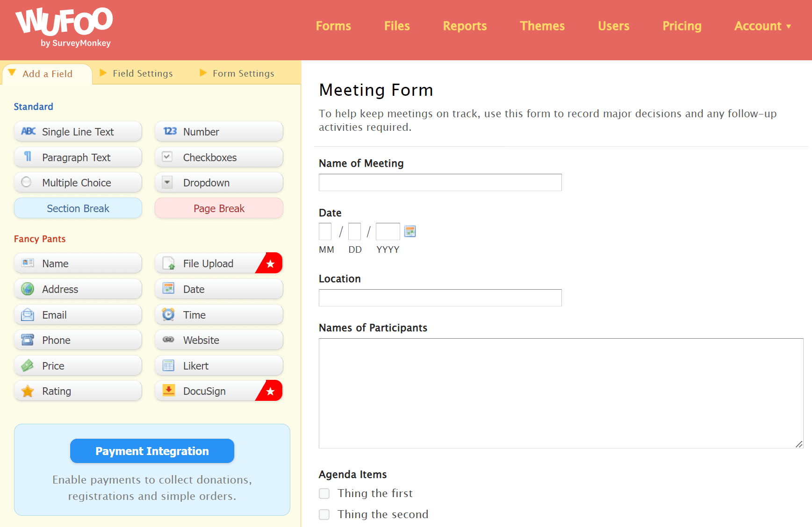Click the Payment Integration button

(152, 451)
